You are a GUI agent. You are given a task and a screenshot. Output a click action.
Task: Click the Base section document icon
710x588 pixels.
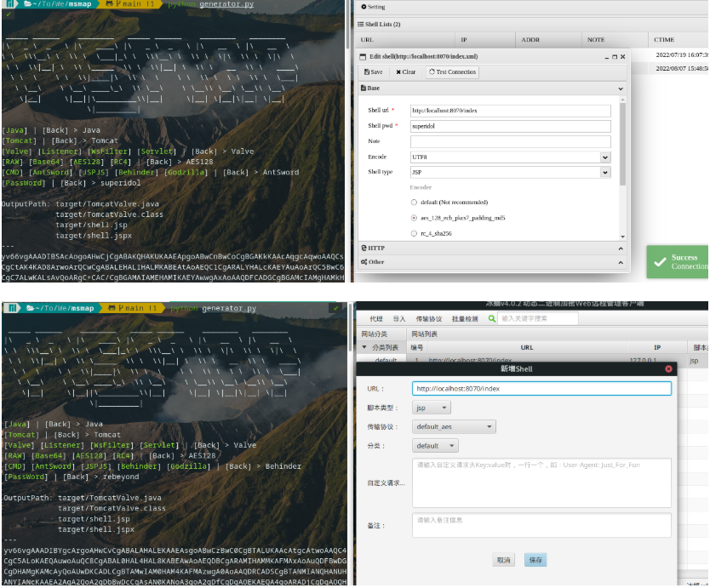pyautogui.click(x=363, y=87)
